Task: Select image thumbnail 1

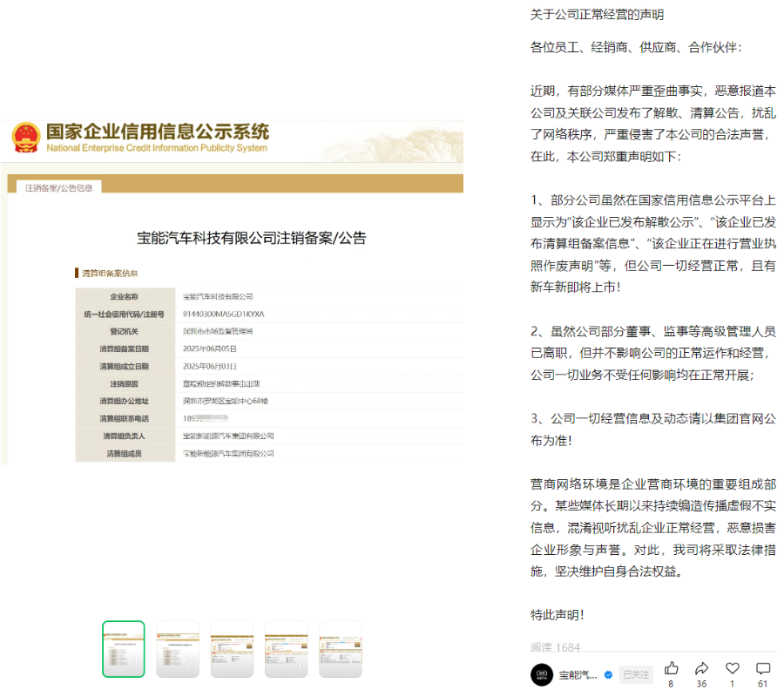Action: pyautogui.click(x=124, y=649)
